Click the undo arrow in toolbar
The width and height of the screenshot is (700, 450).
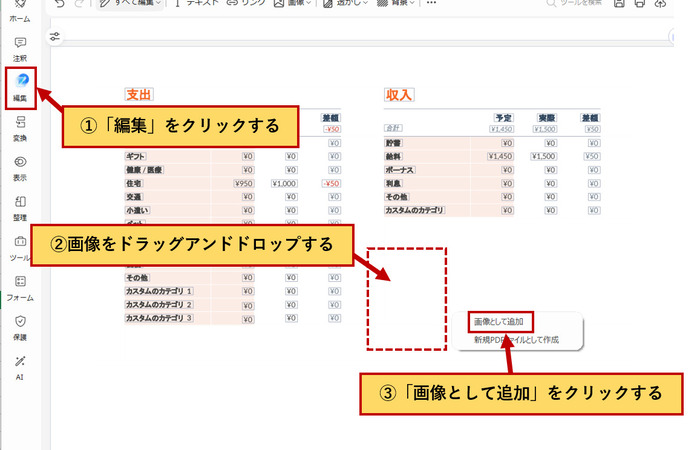(x=62, y=5)
